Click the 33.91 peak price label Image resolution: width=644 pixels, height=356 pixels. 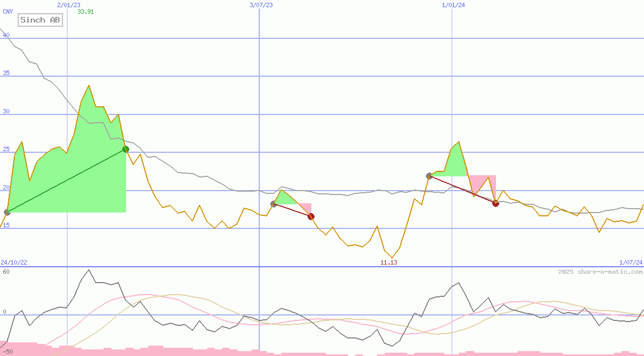tap(86, 12)
